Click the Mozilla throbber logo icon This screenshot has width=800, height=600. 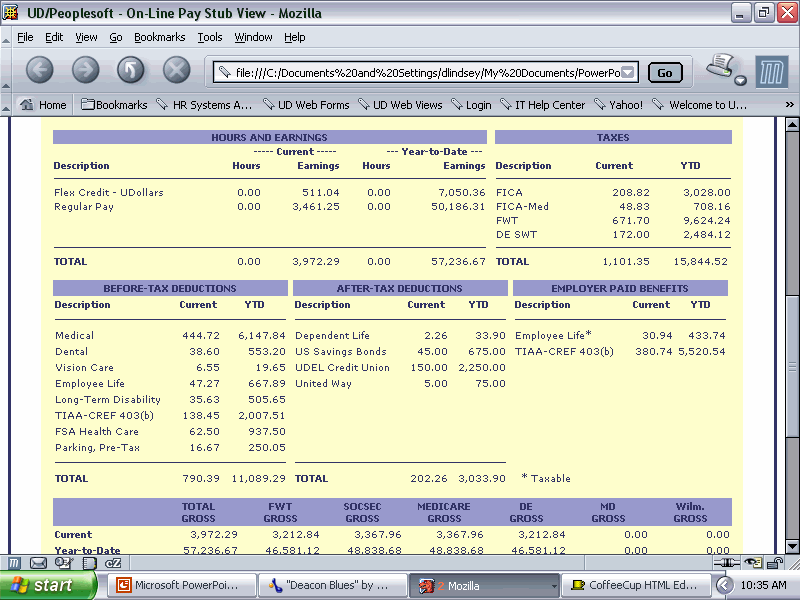773,72
